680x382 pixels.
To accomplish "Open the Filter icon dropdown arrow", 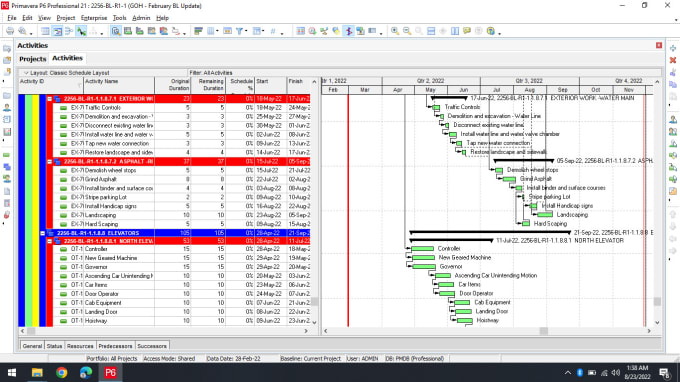I will pos(246,31).
